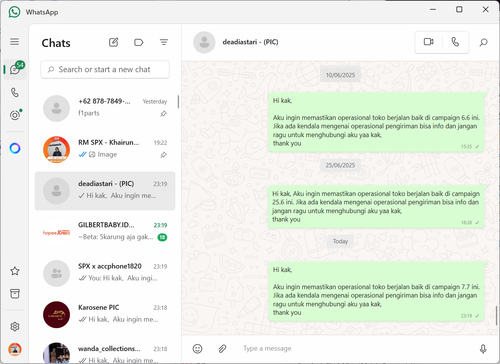Image resolution: width=500 pixels, height=364 pixels.
Task: Click the WhatsApp logo in title bar
Action: pyautogui.click(x=14, y=12)
